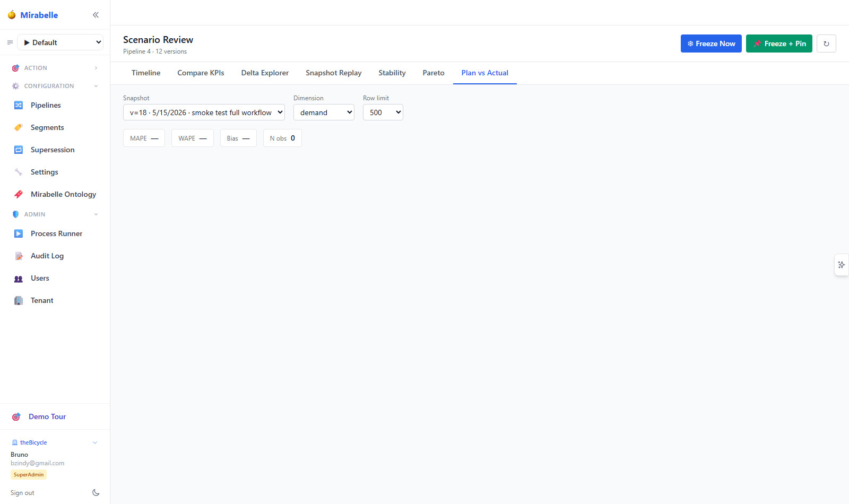Change the Row limit dropdown
Image resolution: width=849 pixels, height=504 pixels.
tap(383, 112)
